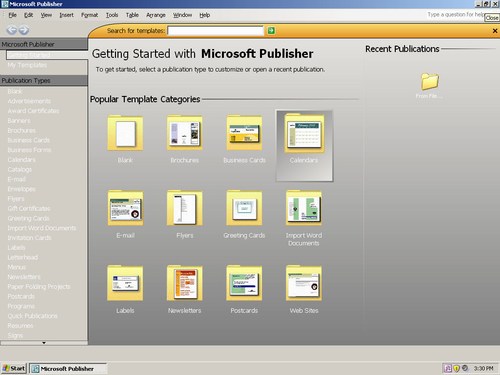
Task: Open the Blank template folder
Action: 125,133
